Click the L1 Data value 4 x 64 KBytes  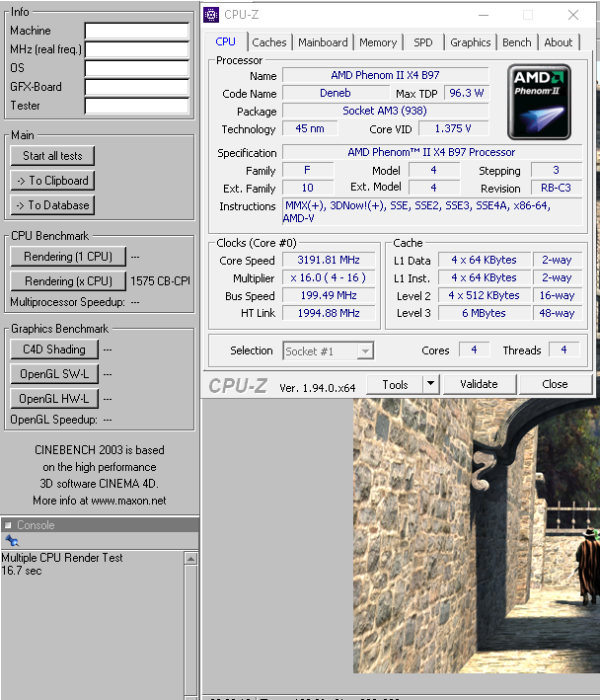[484, 260]
